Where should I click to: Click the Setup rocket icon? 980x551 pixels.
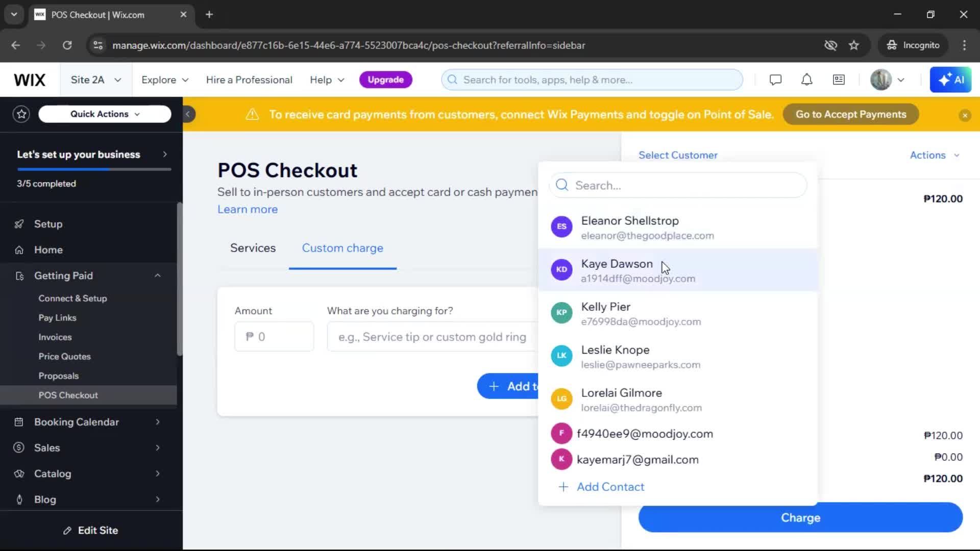[19, 224]
